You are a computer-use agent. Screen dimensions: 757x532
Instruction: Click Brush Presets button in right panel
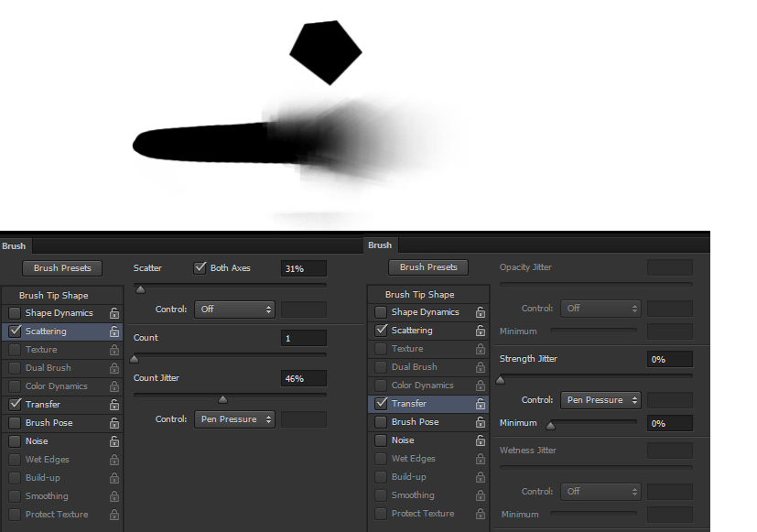428,267
